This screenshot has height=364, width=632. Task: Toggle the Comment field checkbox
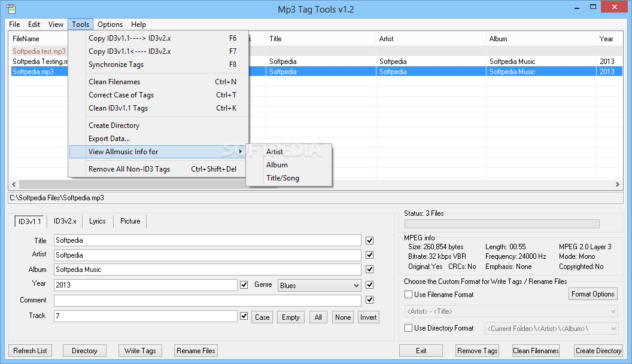click(x=369, y=300)
